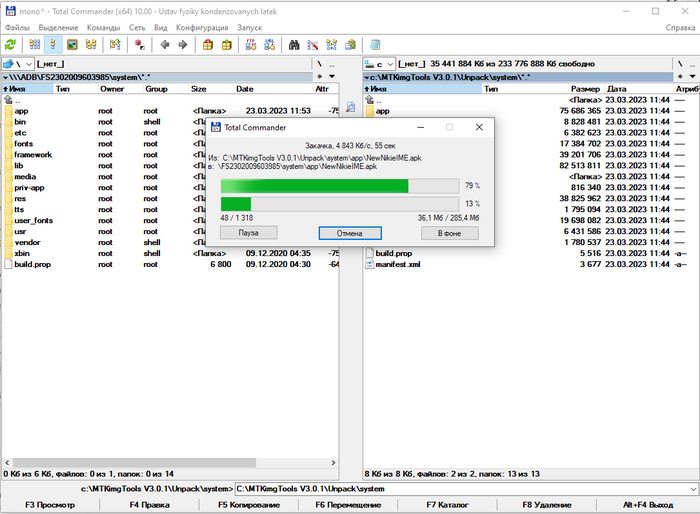Click the total progress bar at 13%
The image size is (700, 514).
click(x=340, y=204)
